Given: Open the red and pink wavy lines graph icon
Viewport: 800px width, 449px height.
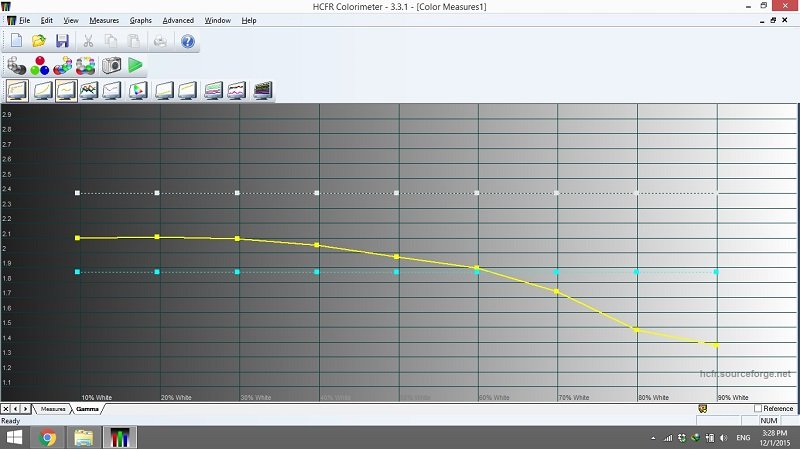Looking at the screenshot, I should (x=237, y=91).
